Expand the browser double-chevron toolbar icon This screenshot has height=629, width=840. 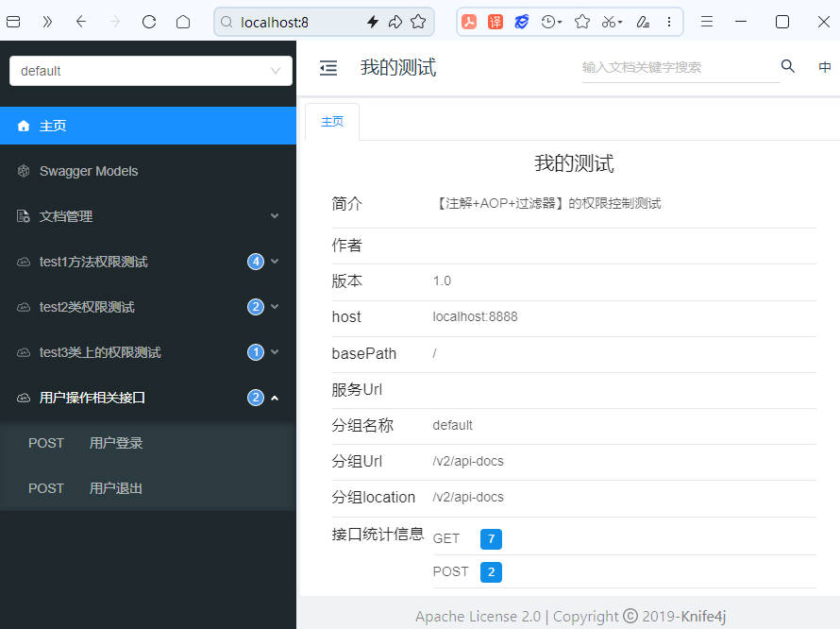pos(47,22)
